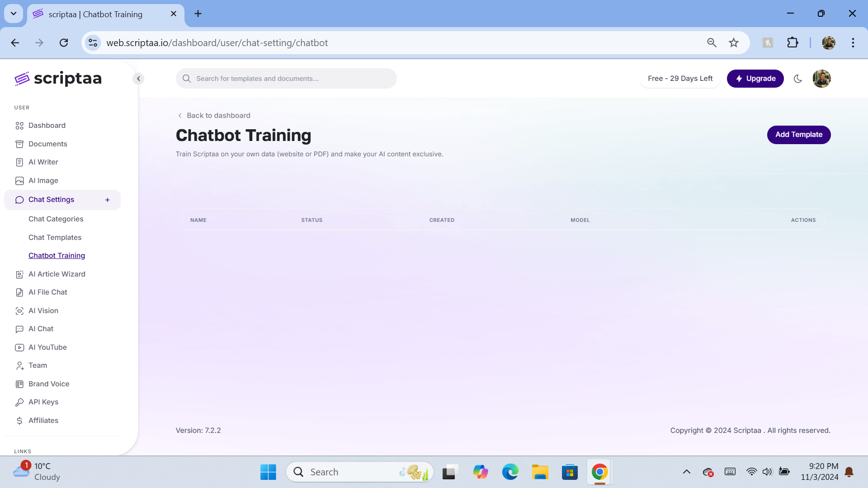Click the Affiliates dollar icon

[19, 421]
